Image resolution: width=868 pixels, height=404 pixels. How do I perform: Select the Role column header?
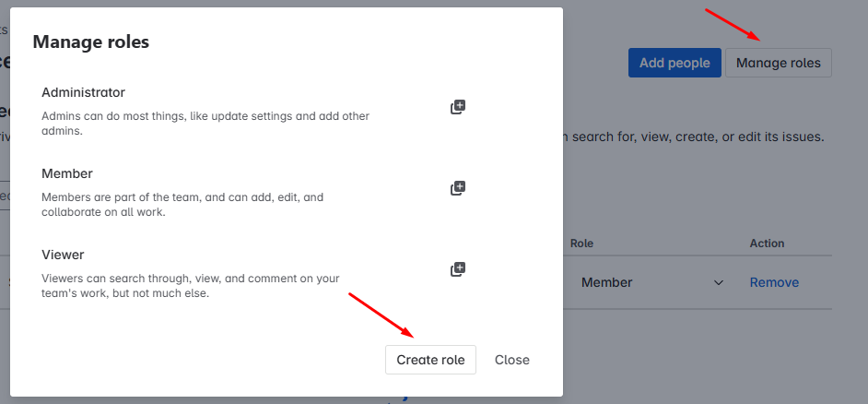[x=581, y=244]
